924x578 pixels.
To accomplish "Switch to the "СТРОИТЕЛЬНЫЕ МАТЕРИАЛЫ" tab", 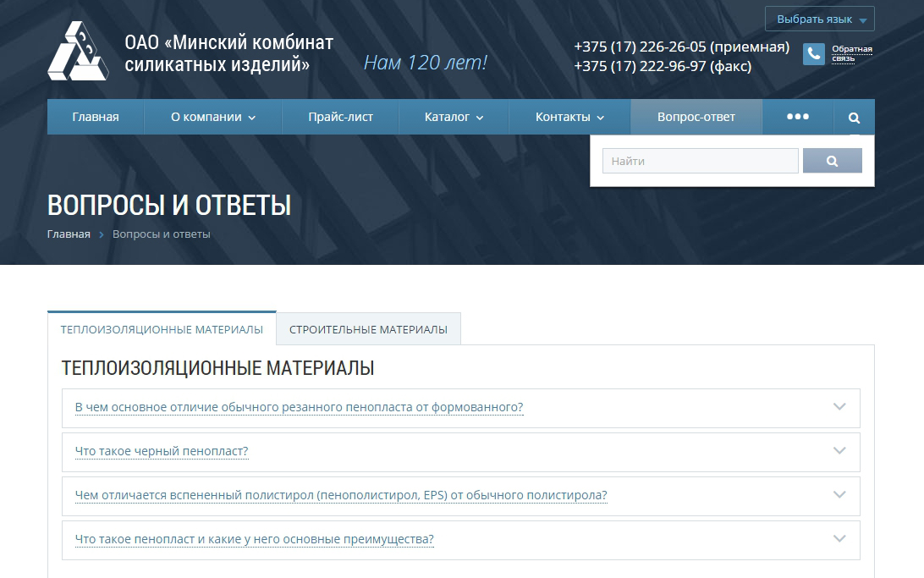I will click(369, 329).
